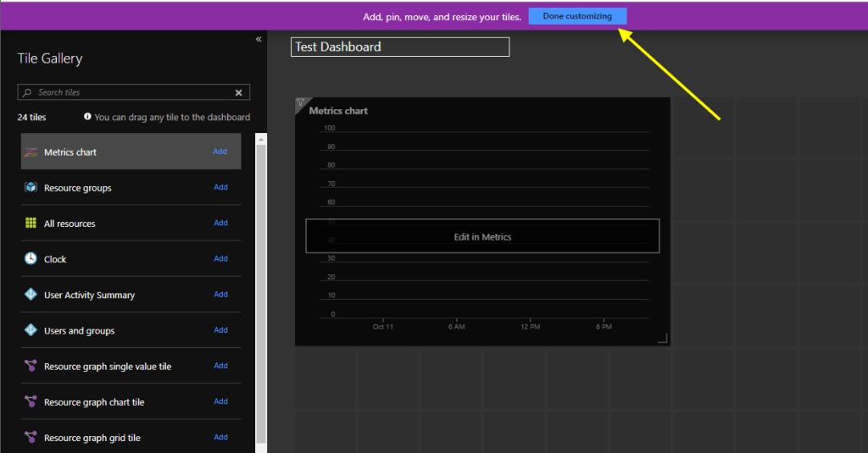
Task: Click the resize handle on Metrics chart tile
Action: (x=663, y=339)
